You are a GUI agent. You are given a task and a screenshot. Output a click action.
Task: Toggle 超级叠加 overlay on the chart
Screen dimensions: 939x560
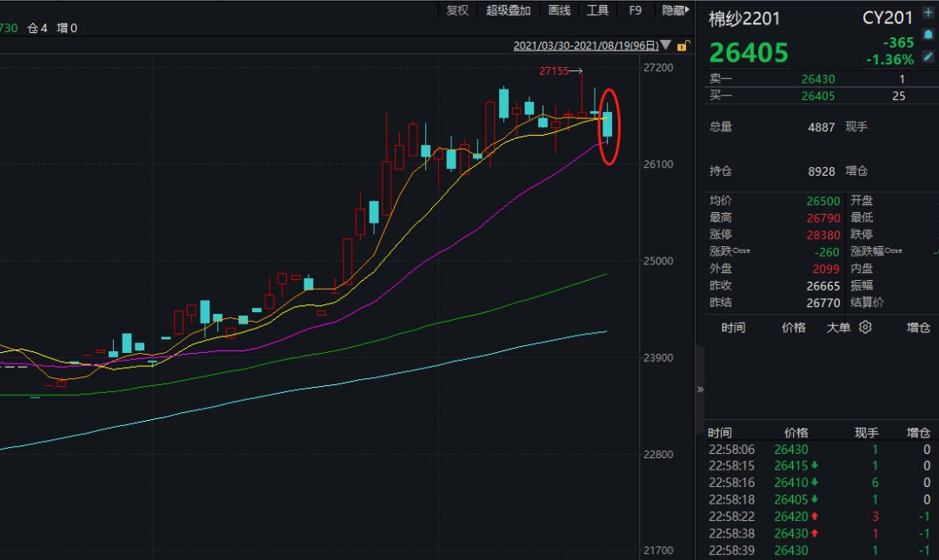click(509, 10)
